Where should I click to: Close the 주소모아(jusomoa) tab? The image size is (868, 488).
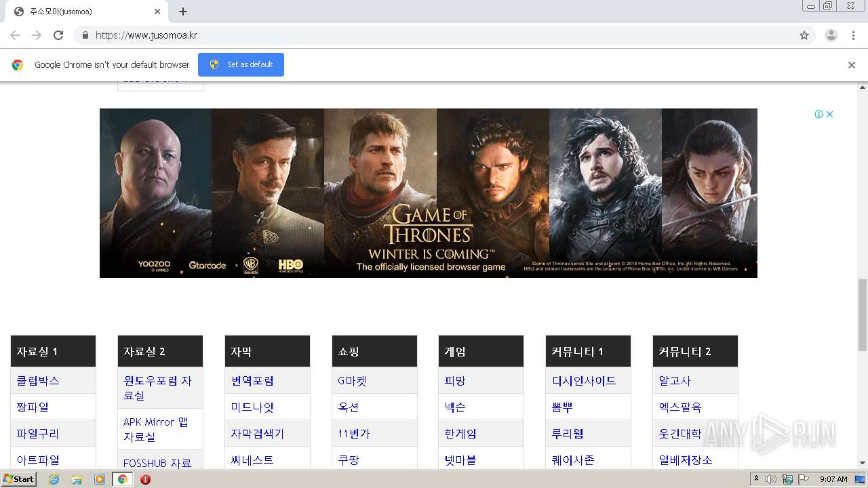[x=157, y=12]
